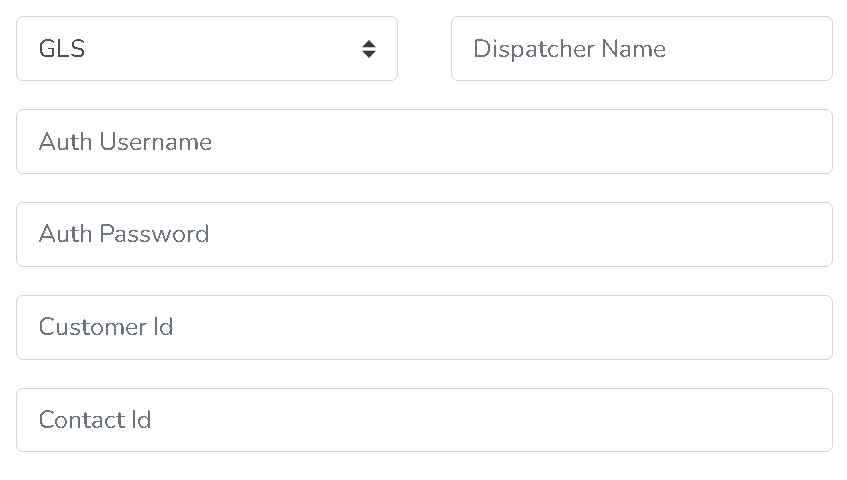The height and width of the screenshot is (480, 847).
Task: Click the Contact Id text field
Action: tap(424, 420)
